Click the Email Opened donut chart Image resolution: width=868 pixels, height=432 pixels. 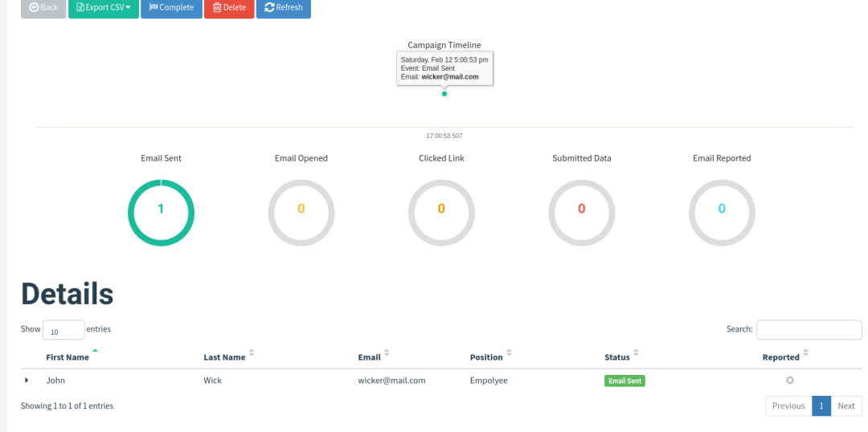click(x=301, y=213)
